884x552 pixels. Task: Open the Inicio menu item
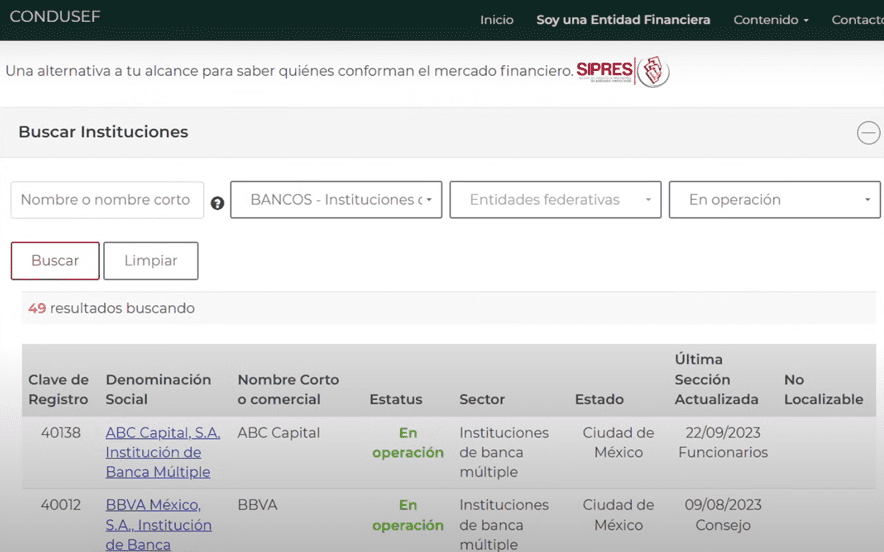coord(496,20)
